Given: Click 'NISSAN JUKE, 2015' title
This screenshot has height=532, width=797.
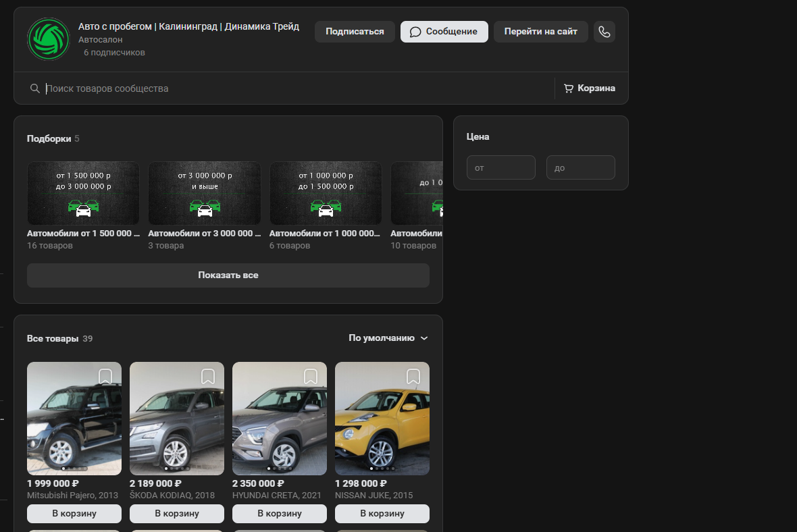Looking at the screenshot, I should [x=374, y=495].
